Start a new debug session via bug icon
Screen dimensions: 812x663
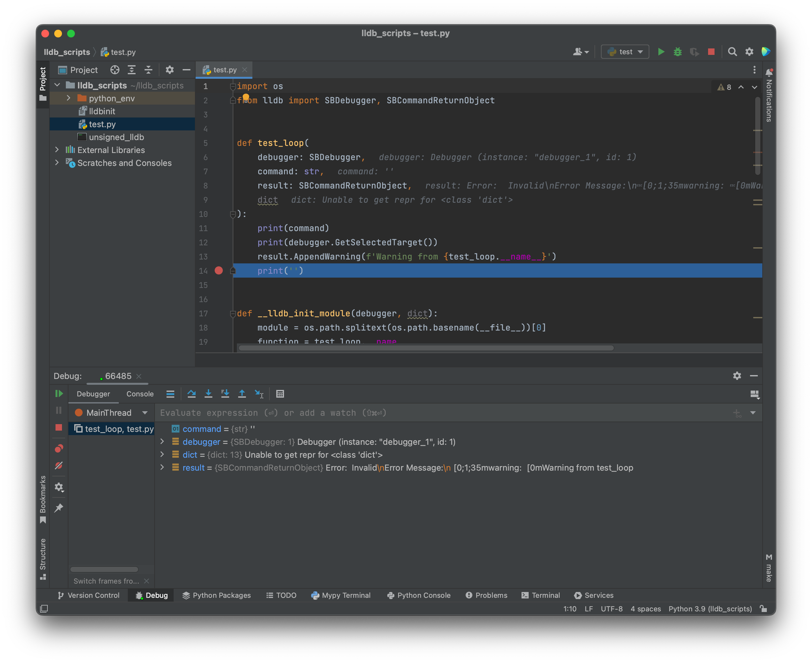pyautogui.click(x=678, y=52)
